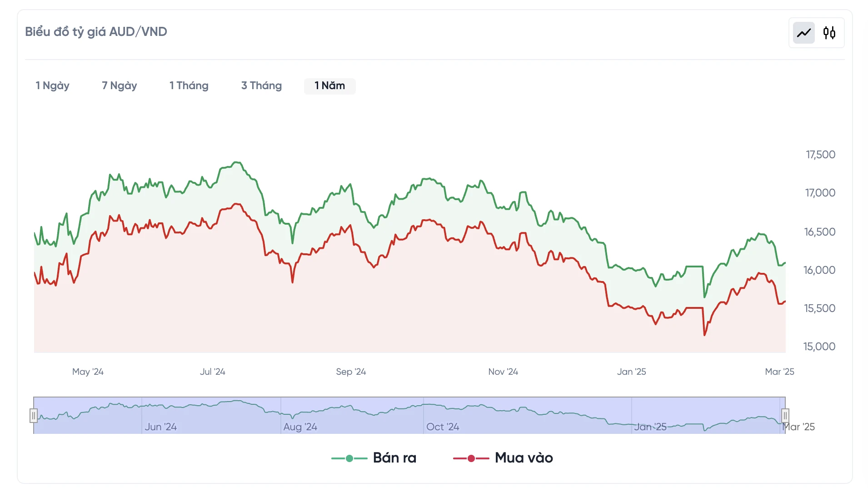
Task: Click the Oct '24 area in navigator
Action: point(443,427)
